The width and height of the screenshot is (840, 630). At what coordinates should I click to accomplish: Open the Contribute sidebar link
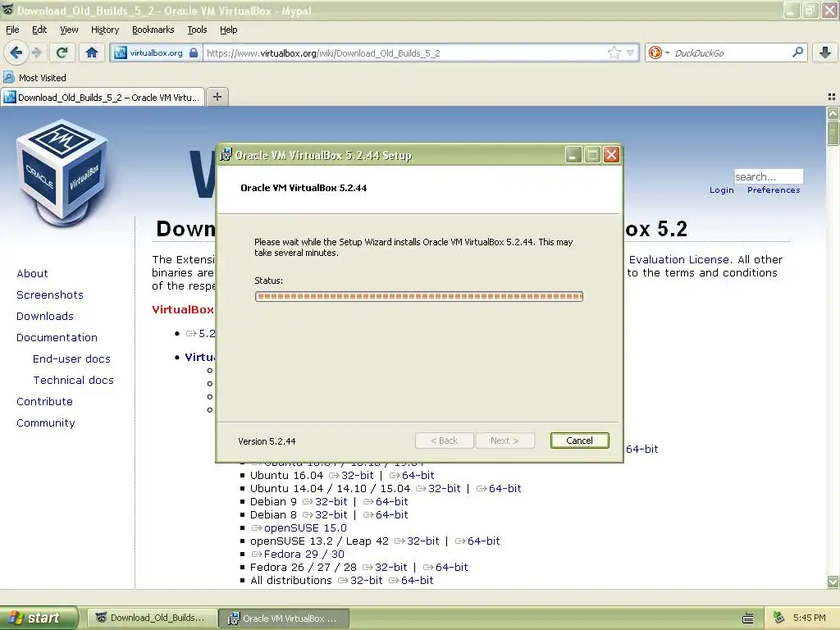click(44, 401)
